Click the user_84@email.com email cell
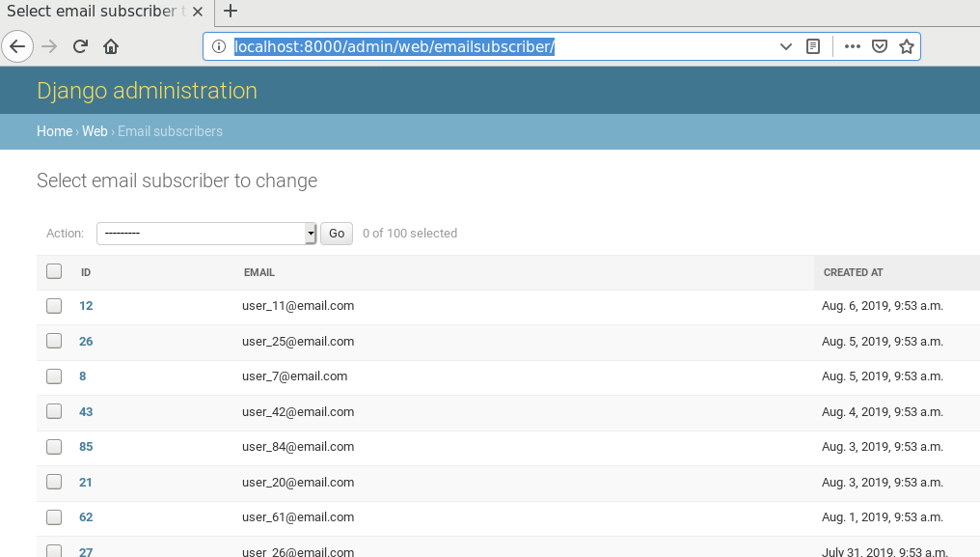The height and width of the screenshot is (557, 980). (x=298, y=447)
